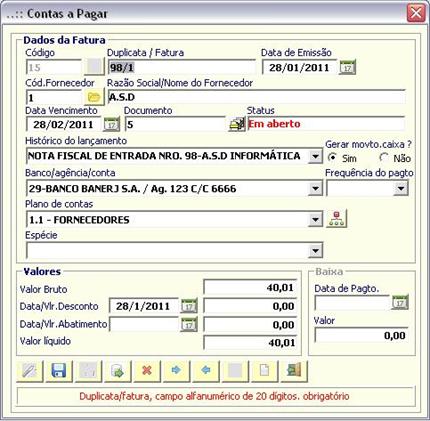Open the Plano de contas tree icon

tap(336, 219)
